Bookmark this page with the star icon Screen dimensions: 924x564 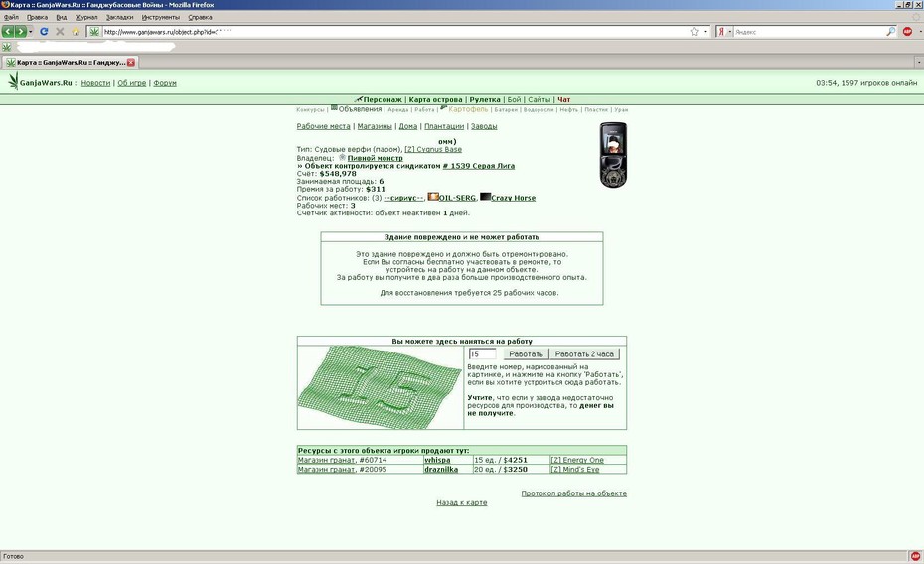pos(694,32)
